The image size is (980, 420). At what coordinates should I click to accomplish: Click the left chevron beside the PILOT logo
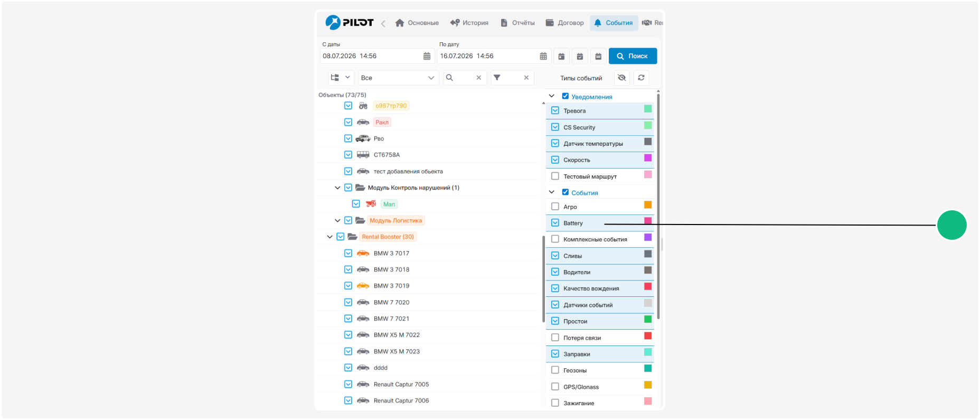pyautogui.click(x=383, y=23)
